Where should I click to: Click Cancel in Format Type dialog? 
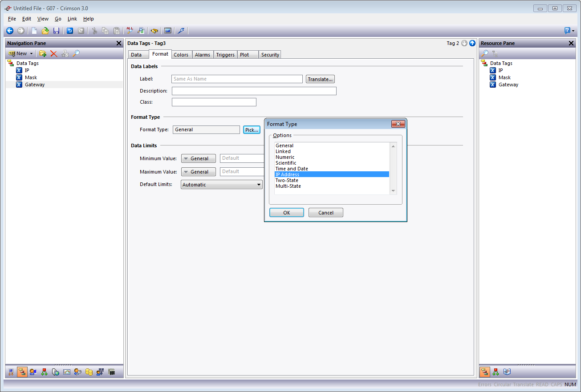tap(326, 213)
